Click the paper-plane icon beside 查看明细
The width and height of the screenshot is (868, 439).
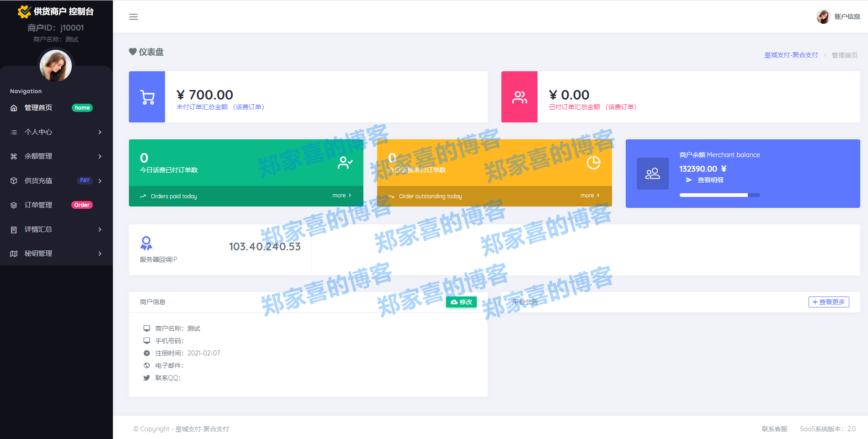click(689, 180)
